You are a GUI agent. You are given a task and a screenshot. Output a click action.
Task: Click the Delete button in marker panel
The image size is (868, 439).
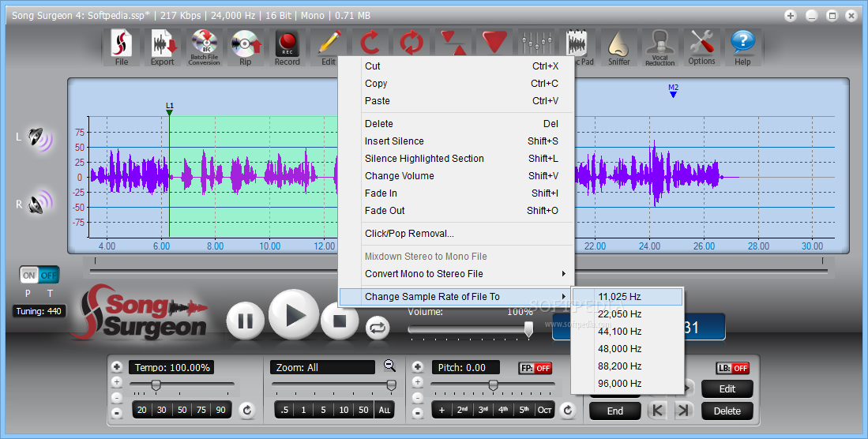coord(727,411)
